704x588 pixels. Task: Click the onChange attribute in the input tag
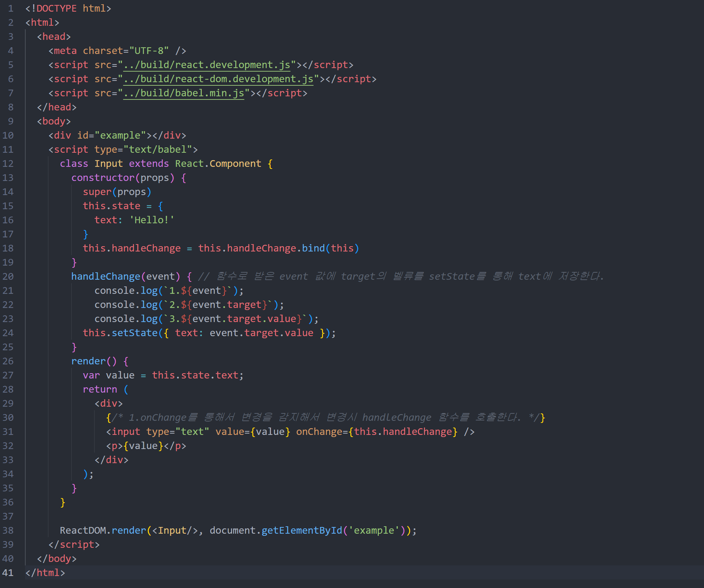319,432
